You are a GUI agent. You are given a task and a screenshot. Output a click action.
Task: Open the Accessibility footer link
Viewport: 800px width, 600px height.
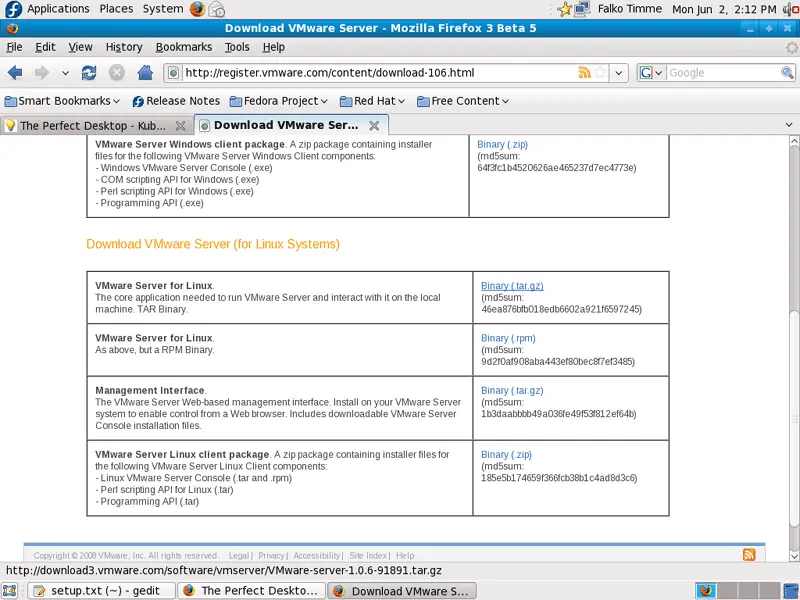click(316, 556)
